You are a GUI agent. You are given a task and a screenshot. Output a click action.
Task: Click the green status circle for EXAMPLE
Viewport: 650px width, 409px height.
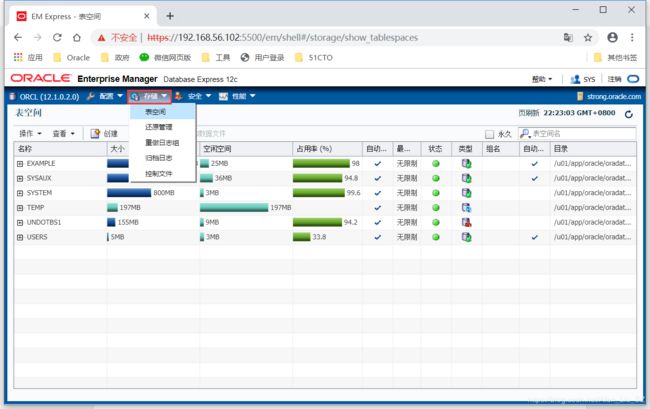click(x=436, y=163)
